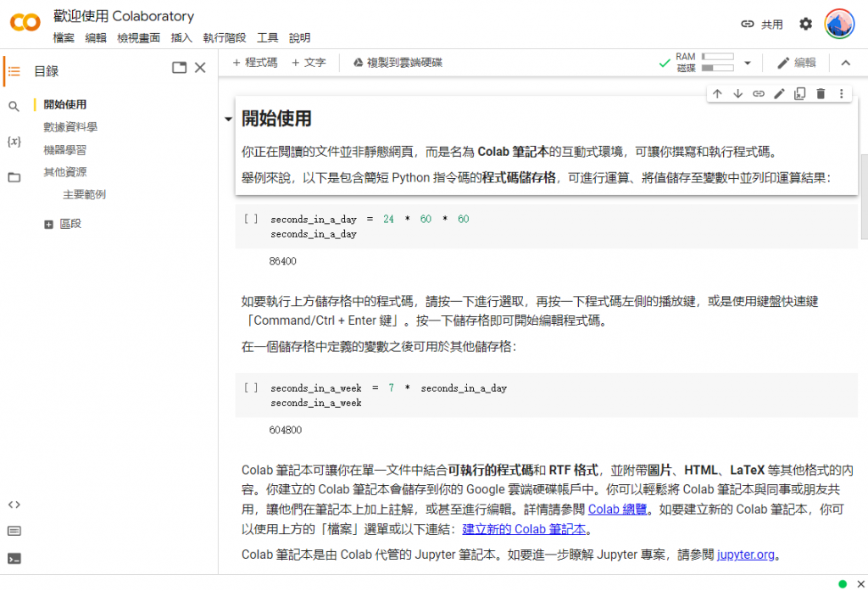
Task: Click the 編輯 mode button in toolbar
Action: tap(797, 63)
